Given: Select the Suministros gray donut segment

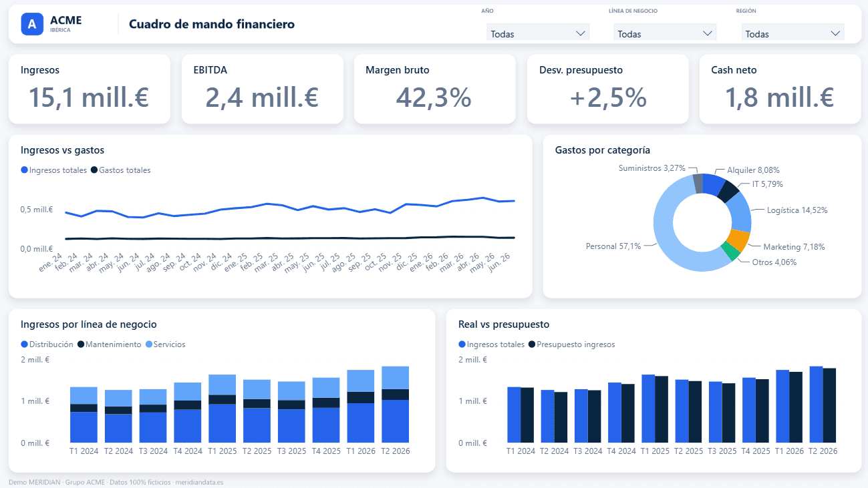Looking at the screenshot, I should (698, 183).
